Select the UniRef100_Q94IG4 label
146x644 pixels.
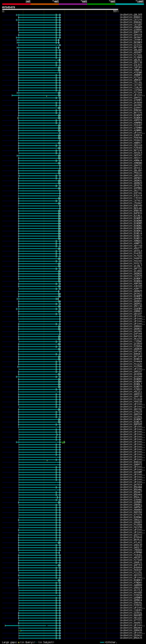click(131, 35)
